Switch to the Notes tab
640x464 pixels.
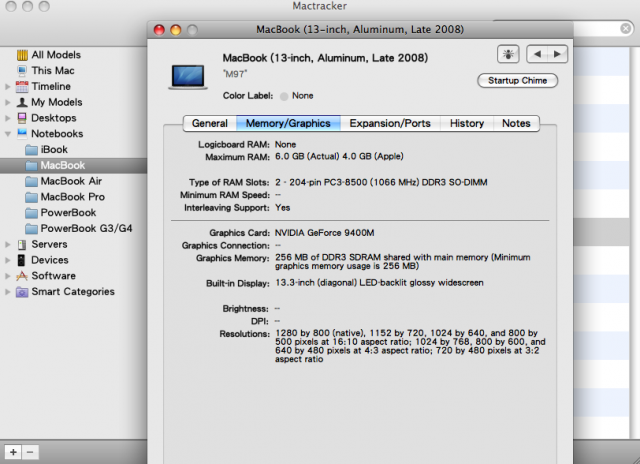[x=516, y=123]
